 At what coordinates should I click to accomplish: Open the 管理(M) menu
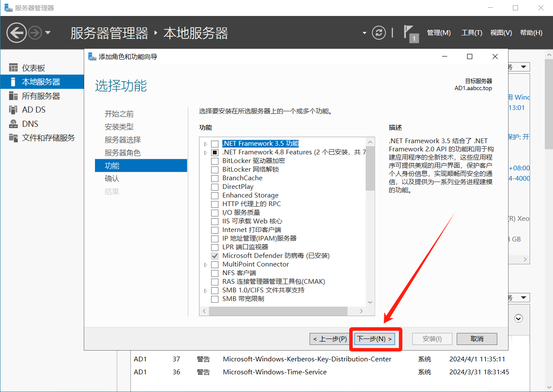pyautogui.click(x=439, y=33)
